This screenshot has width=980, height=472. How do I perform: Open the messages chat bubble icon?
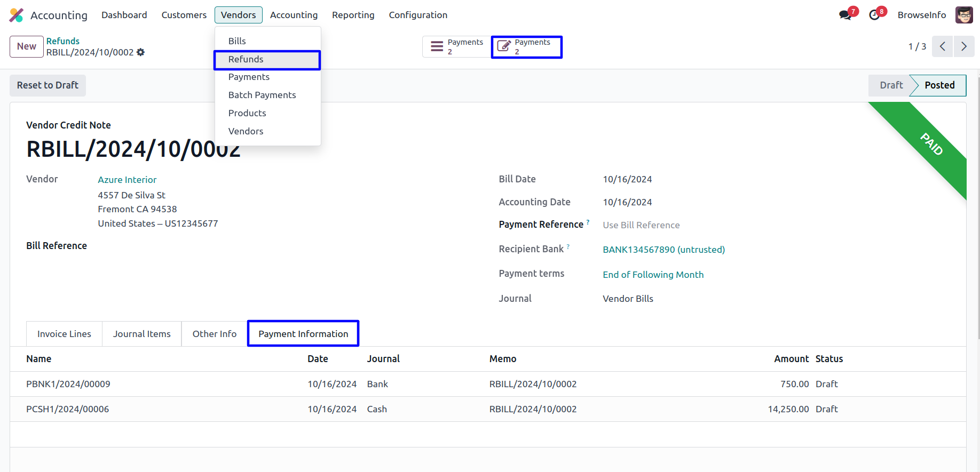(x=845, y=15)
